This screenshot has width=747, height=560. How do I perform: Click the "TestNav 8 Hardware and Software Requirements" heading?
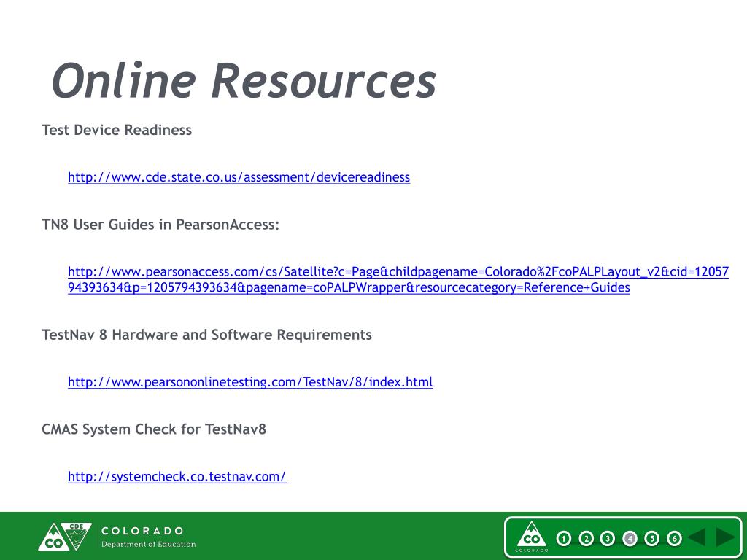(206, 335)
